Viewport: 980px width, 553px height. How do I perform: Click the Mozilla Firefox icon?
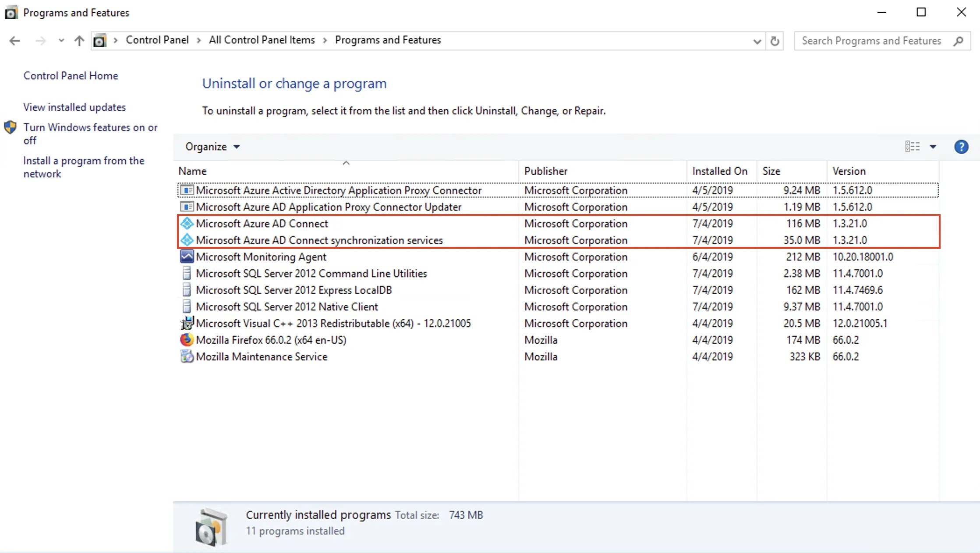click(187, 340)
